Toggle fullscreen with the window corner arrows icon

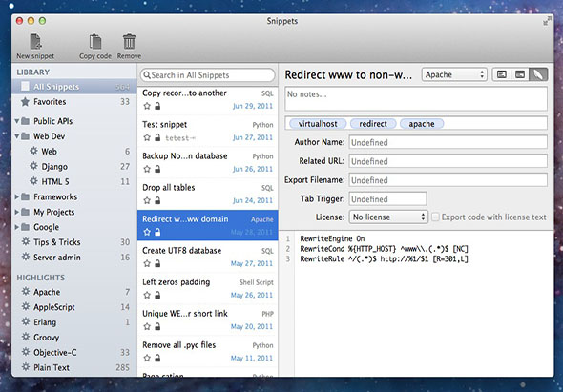(547, 22)
